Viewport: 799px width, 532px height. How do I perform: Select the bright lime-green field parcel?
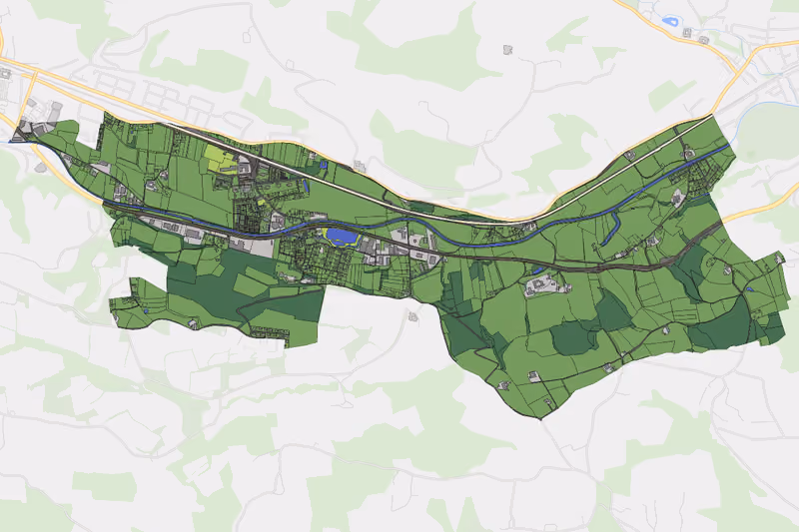click(x=219, y=158)
